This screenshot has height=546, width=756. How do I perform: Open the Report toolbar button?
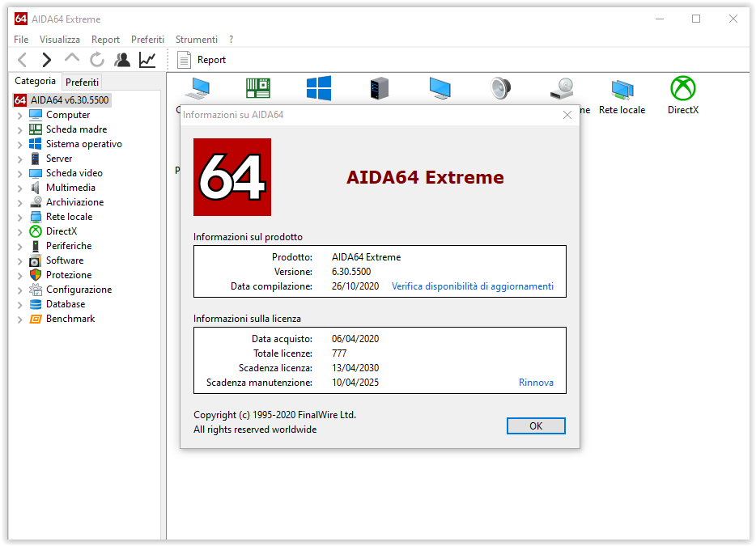click(202, 60)
